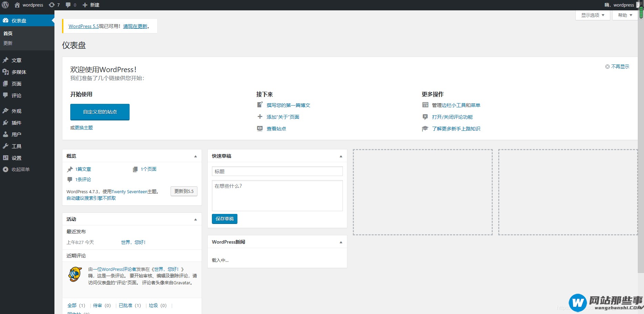Open the Hello World post link in Activity
The width and height of the screenshot is (644, 314).
(x=133, y=242)
